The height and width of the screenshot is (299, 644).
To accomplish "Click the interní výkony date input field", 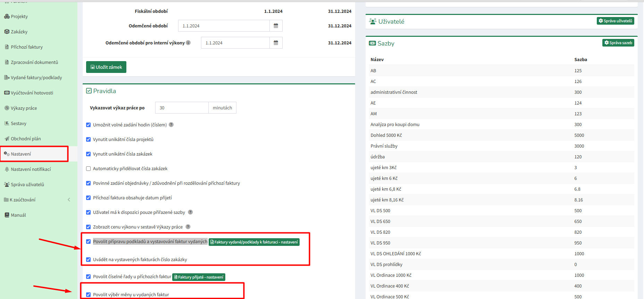I will click(x=235, y=43).
